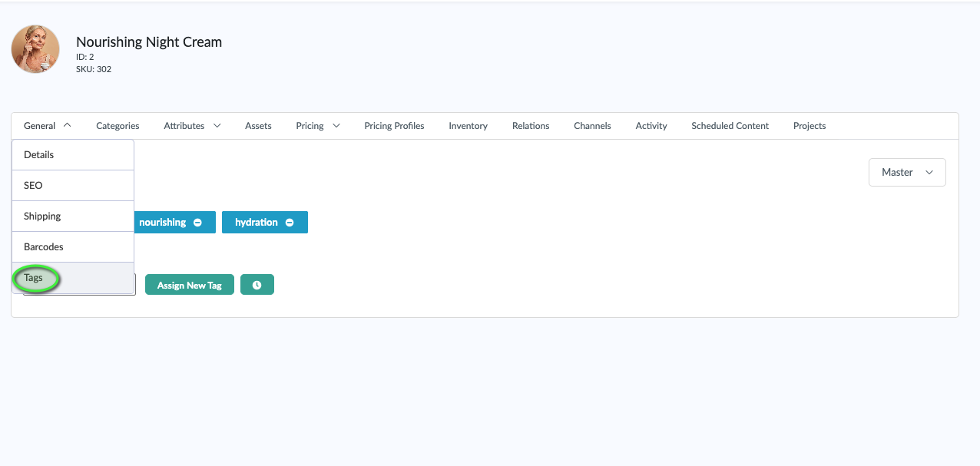Select Barcodes in the General menu

44,247
